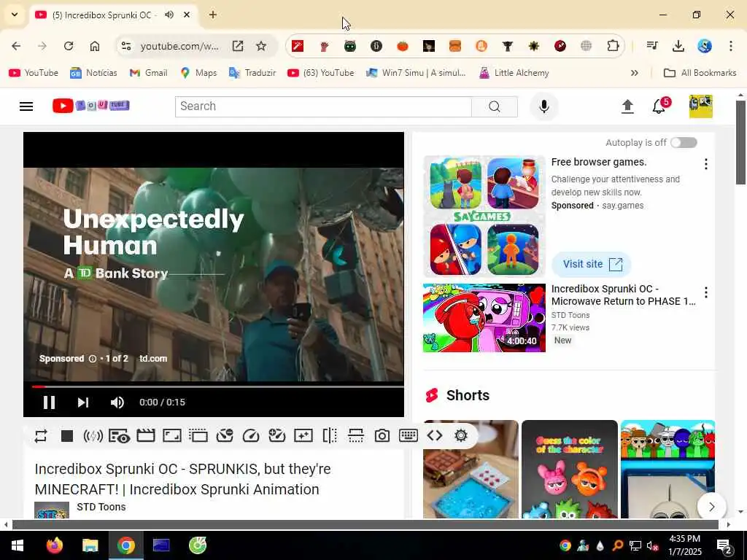
Task: Click the YouTube logo
Action: pyautogui.click(x=91, y=106)
